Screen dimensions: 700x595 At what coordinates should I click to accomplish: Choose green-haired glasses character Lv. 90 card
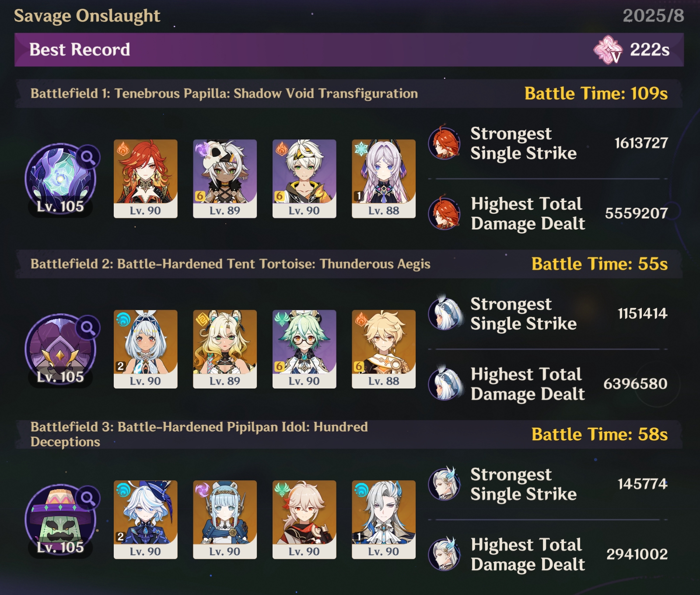(x=304, y=349)
